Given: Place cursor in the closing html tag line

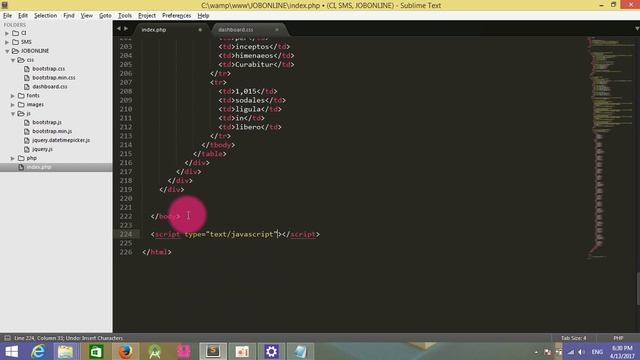Looking at the screenshot, I should point(157,252).
